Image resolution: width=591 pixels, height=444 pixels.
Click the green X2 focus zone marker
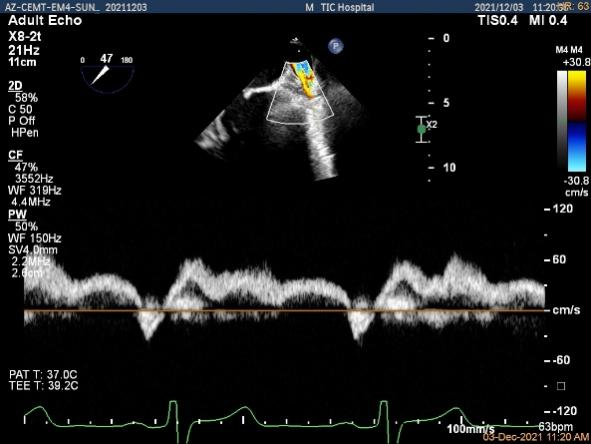(422, 129)
